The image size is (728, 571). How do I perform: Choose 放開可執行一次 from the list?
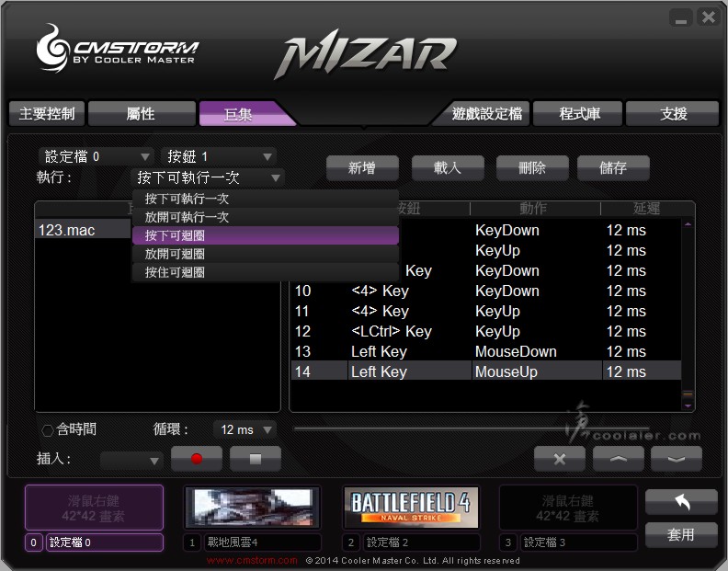coord(266,217)
